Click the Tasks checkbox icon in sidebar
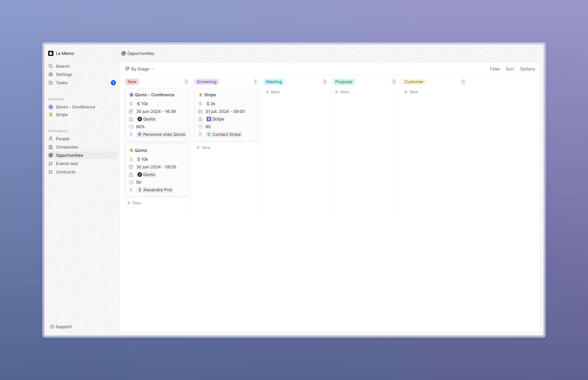The height and width of the screenshot is (380, 588). pos(51,83)
